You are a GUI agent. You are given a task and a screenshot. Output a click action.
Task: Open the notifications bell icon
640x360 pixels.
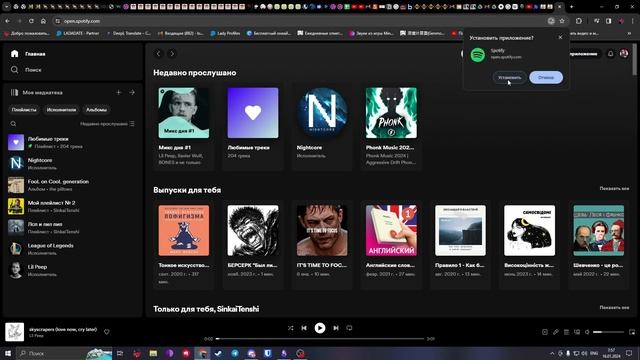pos(611,53)
